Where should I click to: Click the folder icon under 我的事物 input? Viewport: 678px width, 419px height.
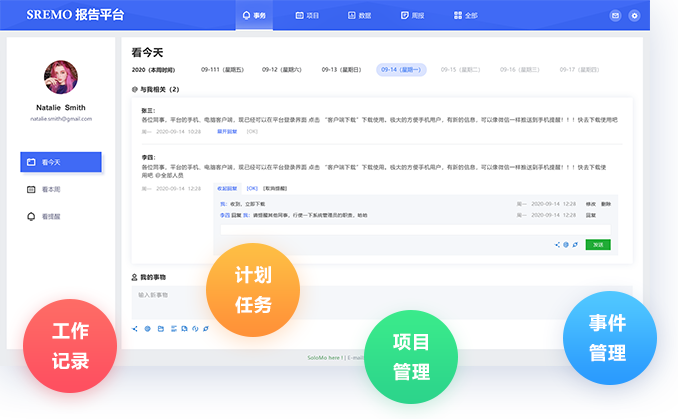tap(161, 329)
